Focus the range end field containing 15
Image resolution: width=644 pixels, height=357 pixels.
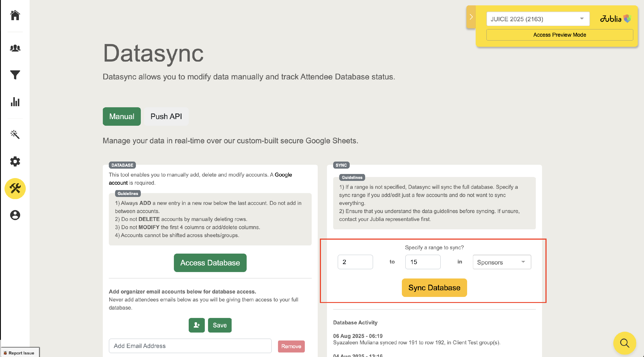(x=423, y=262)
